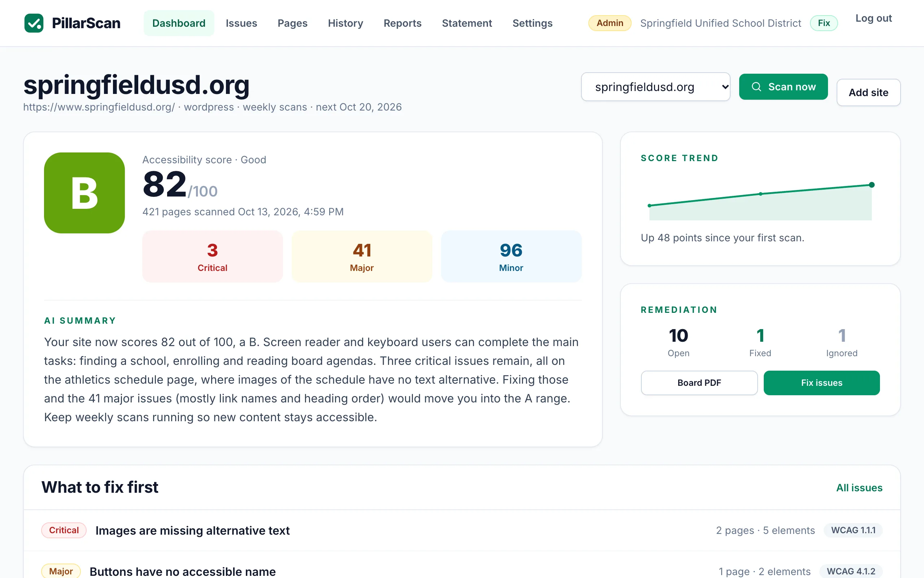Click '1 page · 2 elements' text
Image resolution: width=924 pixels, height=578 pixels.
pos(764,571)
